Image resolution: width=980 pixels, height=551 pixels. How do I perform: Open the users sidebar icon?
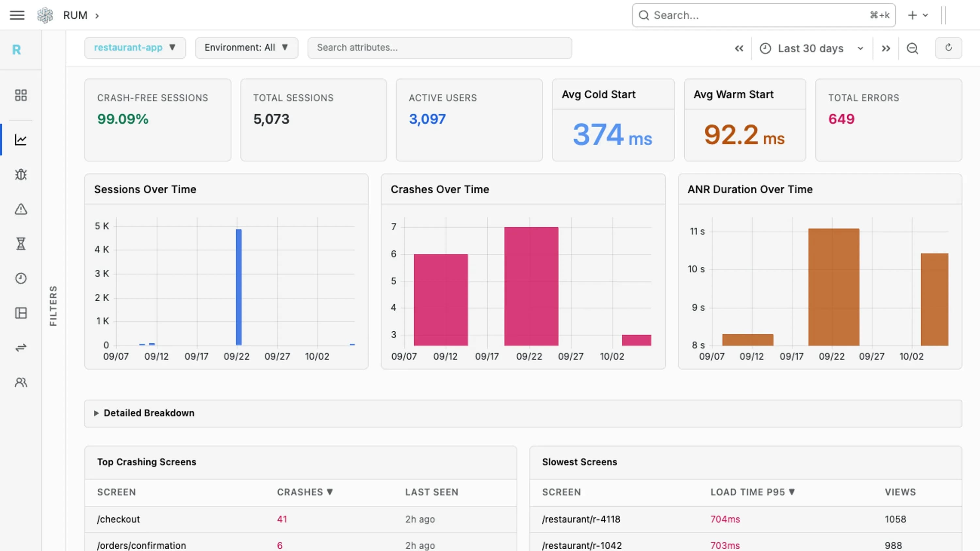[x=21, y=382]
